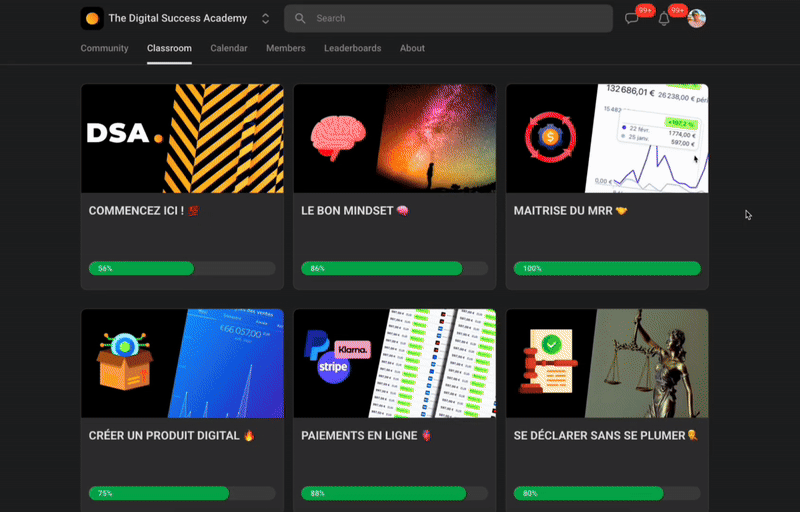The width and height of the screenshot is (800, 512).
Task: Open the chat messages icon
Action: coord(632,19)
